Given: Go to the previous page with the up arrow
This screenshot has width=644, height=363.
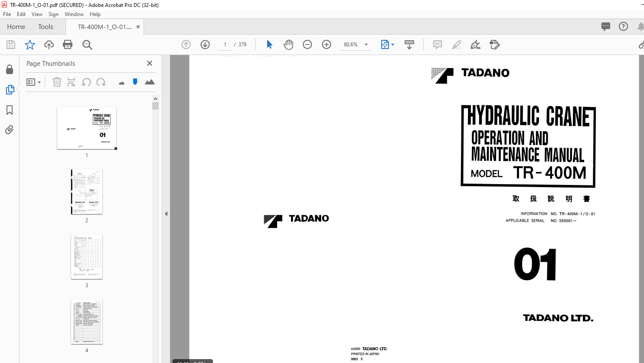Looking at the screenshot, I should (186, 45).
